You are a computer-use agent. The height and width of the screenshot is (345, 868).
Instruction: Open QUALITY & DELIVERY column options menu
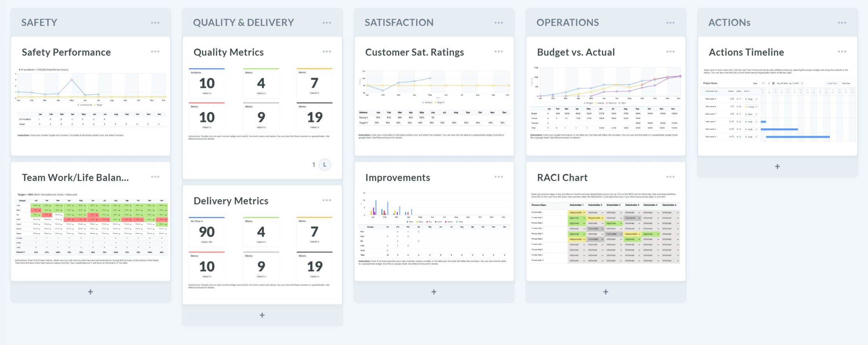[x=327, y=23]
